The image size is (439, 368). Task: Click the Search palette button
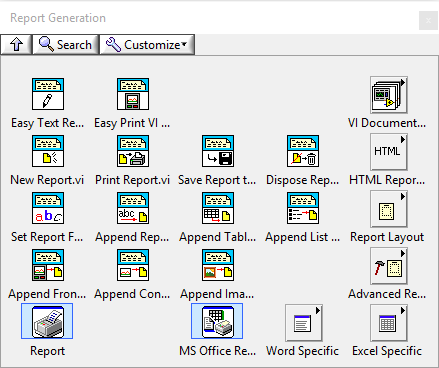tap(66, 44)
